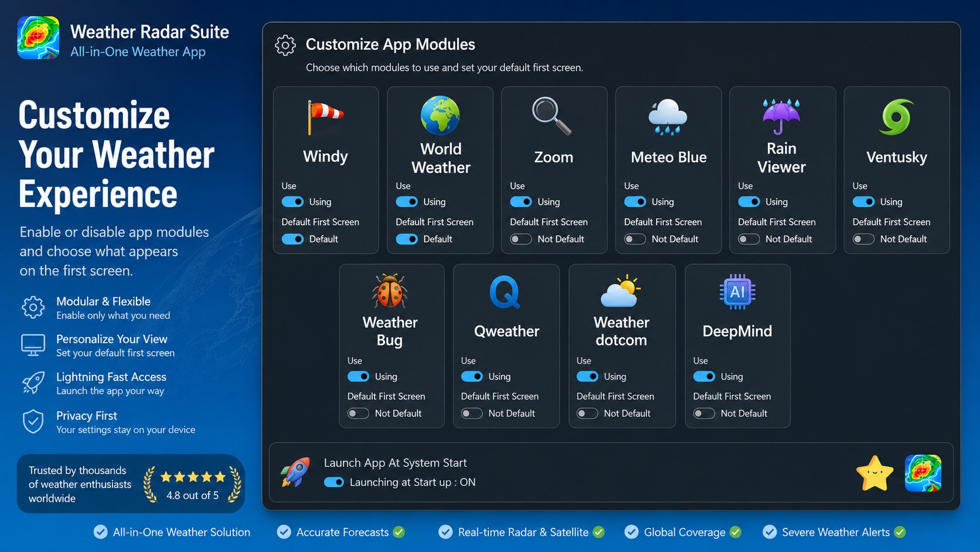Click the 4.8 out of 5 rating

tap(192, 496)
